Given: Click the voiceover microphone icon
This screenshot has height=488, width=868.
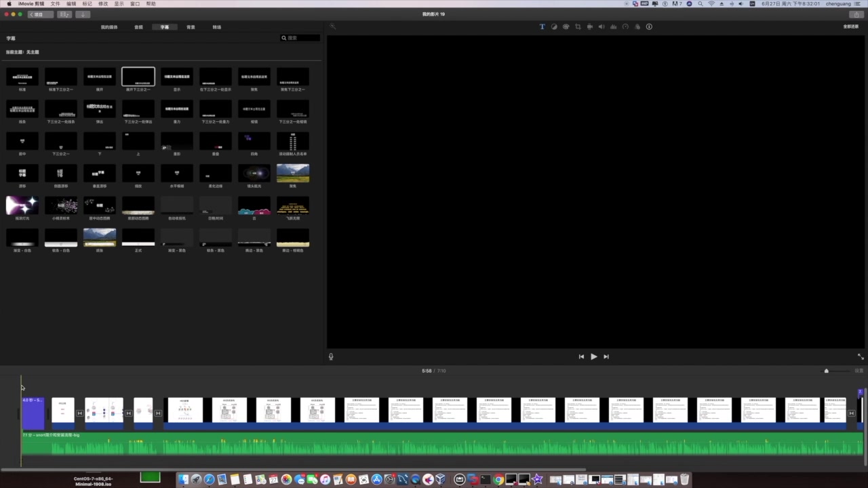Looking at the screenshot, I should click(331, 357).
